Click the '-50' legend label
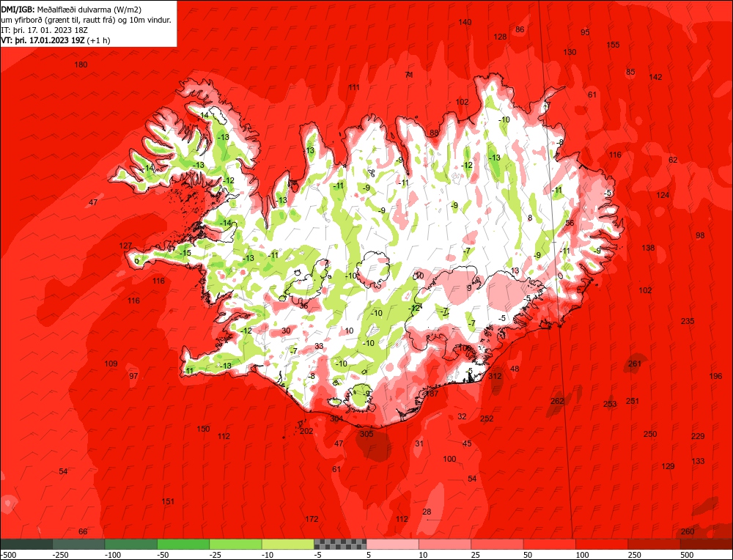This screenshot has height=560, width=733. [163, 555]
